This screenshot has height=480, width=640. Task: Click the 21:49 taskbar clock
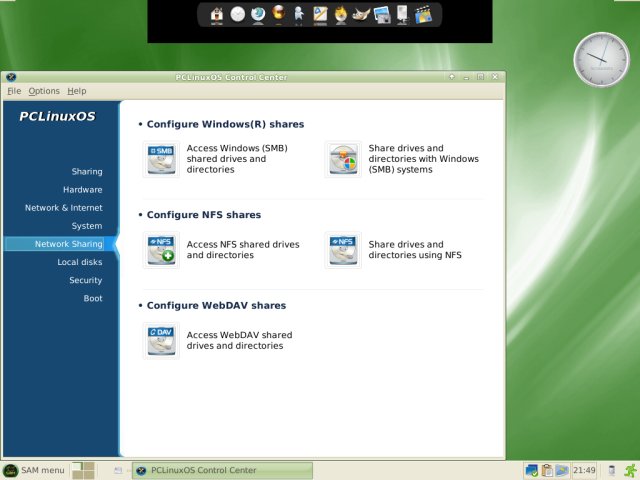[x=584, y=470]
